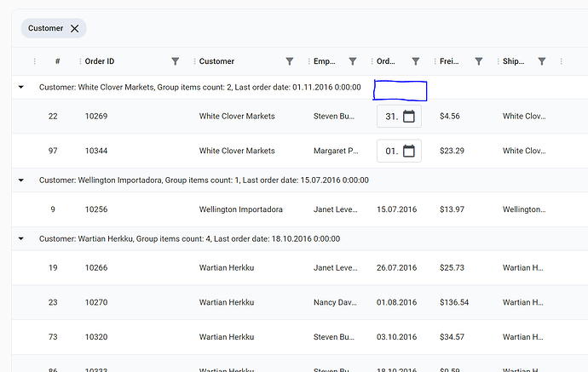The width and height of the screenshot is (588, 372).
Task: Click the Customer group chip label
Action: pyautogui.click(x=46, y=29)
